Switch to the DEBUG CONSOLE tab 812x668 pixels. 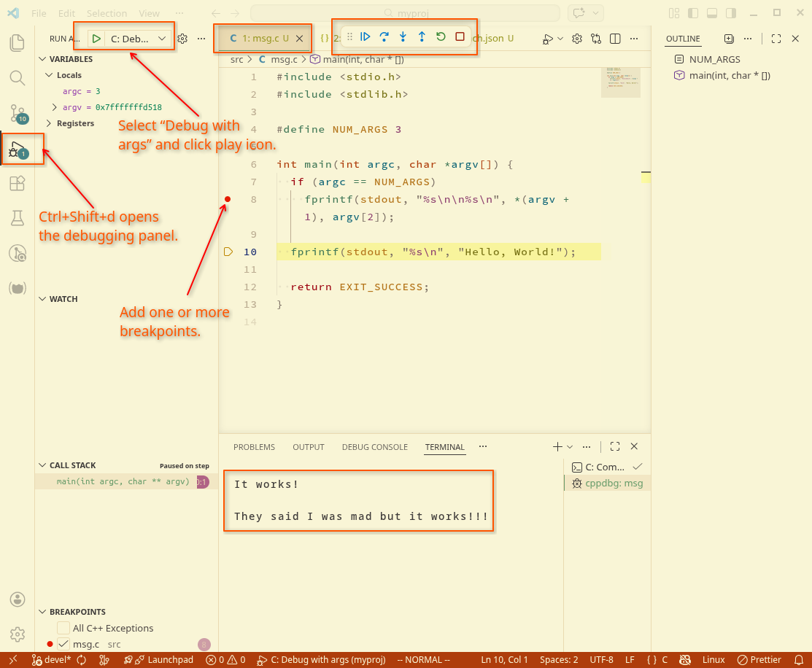375,447
